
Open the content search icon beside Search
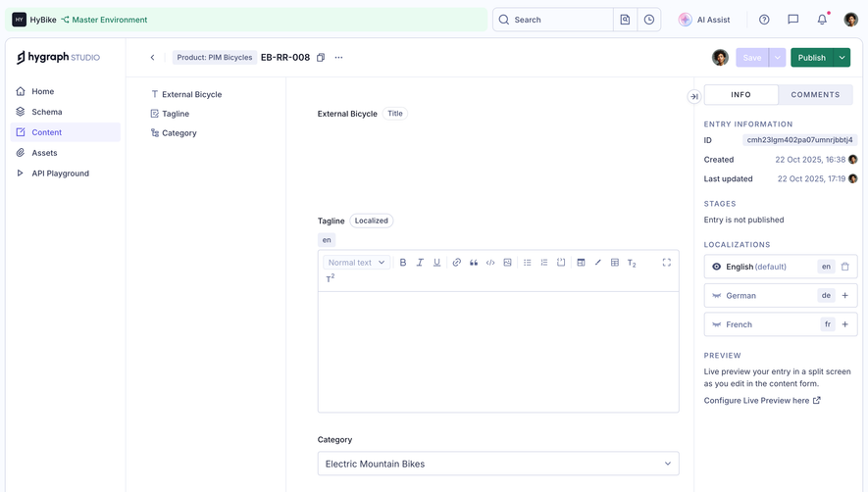625,20
